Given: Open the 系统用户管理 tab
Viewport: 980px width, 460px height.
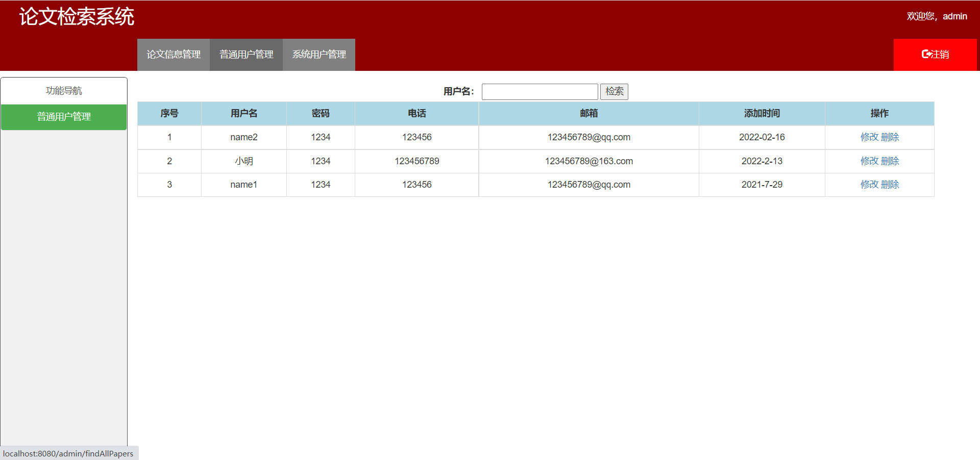Looking at the screenshot, I should coord(319,55).
